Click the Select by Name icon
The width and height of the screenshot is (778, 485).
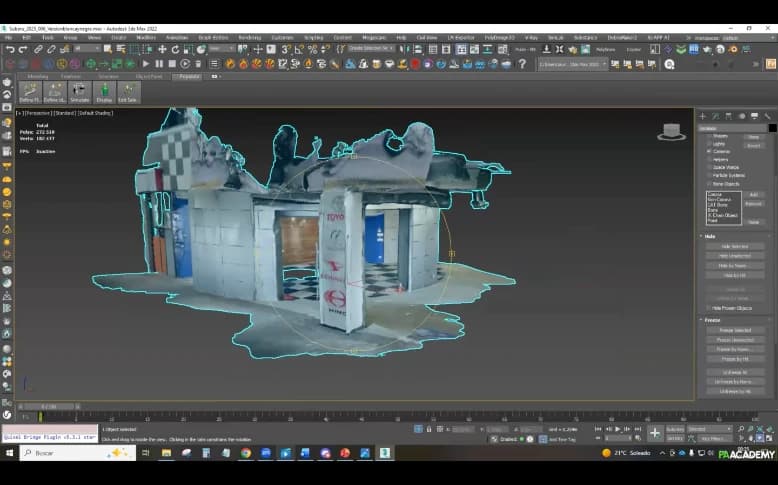[121, 49]
